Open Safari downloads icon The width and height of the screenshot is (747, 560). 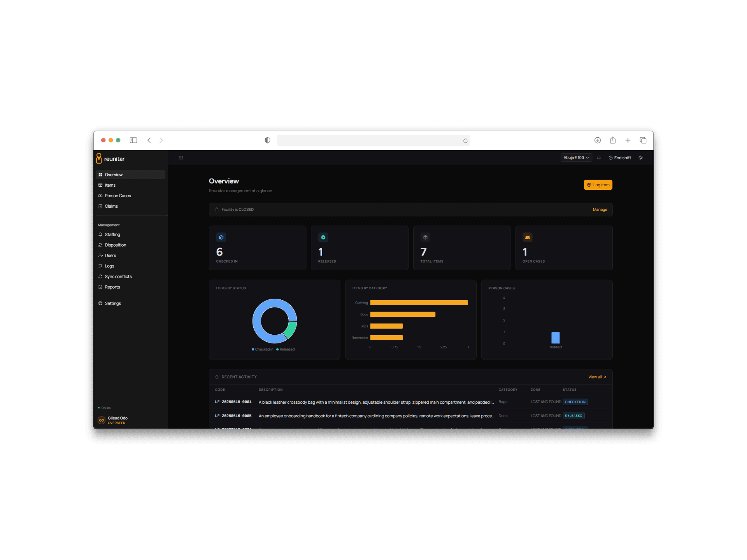click(x=598, y=140)
